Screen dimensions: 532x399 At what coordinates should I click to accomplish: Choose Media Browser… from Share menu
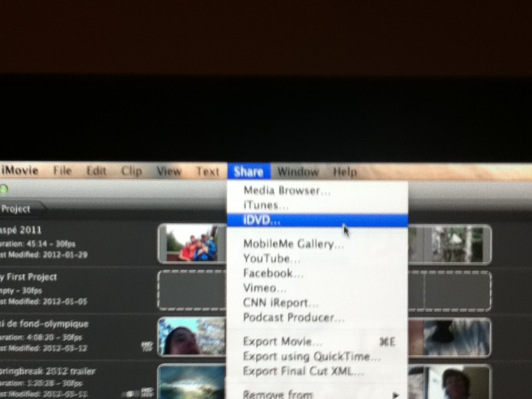tap(317, 191)
